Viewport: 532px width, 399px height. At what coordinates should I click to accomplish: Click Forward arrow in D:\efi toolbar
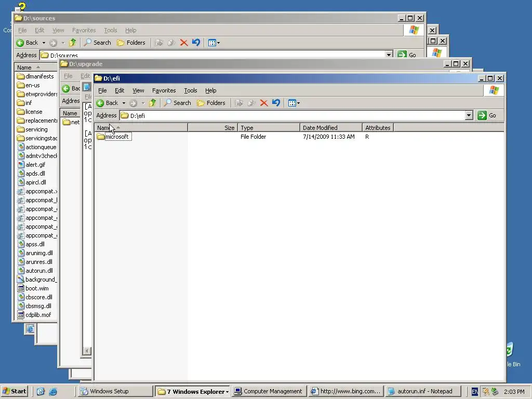tap(134, 103)
